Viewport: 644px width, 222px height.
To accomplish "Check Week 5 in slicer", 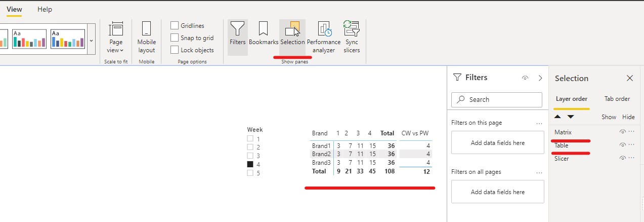I will 250,173.
